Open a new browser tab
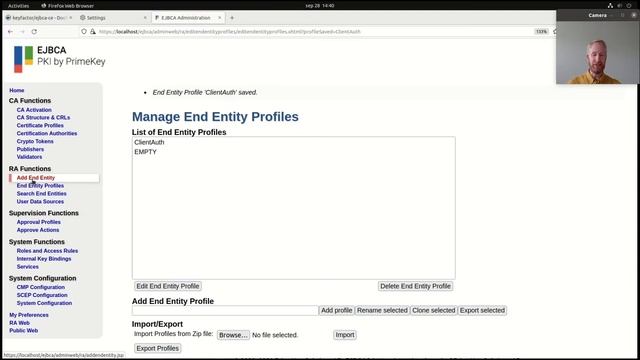The width and height of the screenshot is (640, 360). tap(232, 18)
